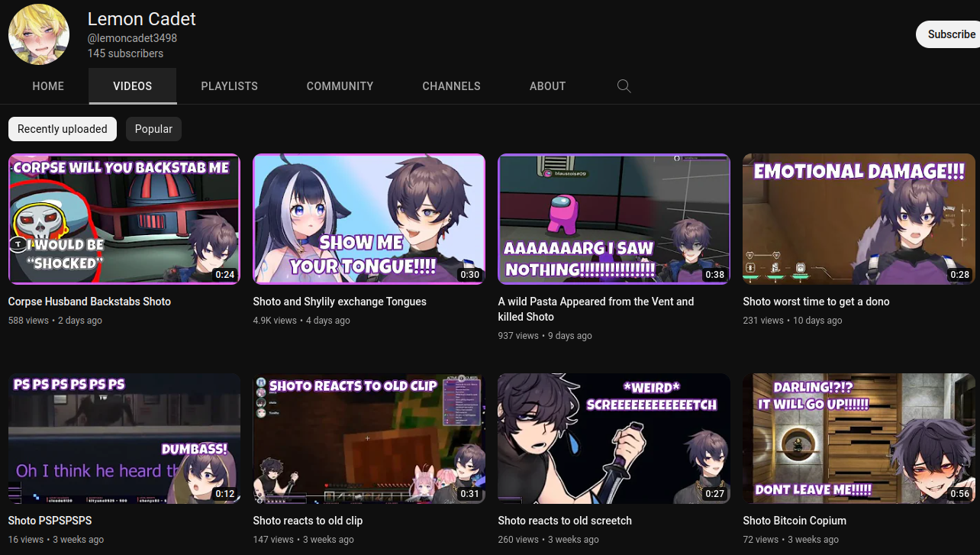
Task: Open the 'Shoto reacts to old screetch' title
Action: (x=565, y=521)
